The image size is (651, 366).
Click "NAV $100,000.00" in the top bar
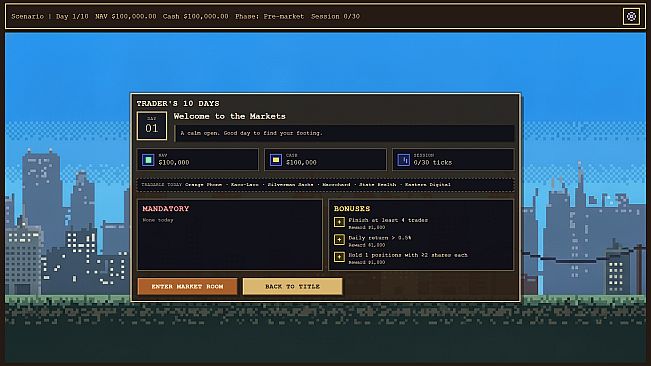click(x=126, y=17)
